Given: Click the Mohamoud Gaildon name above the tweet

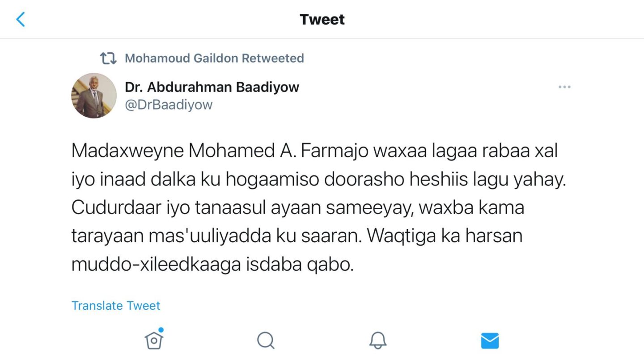Looking at the screenshot, I should 181,58.
